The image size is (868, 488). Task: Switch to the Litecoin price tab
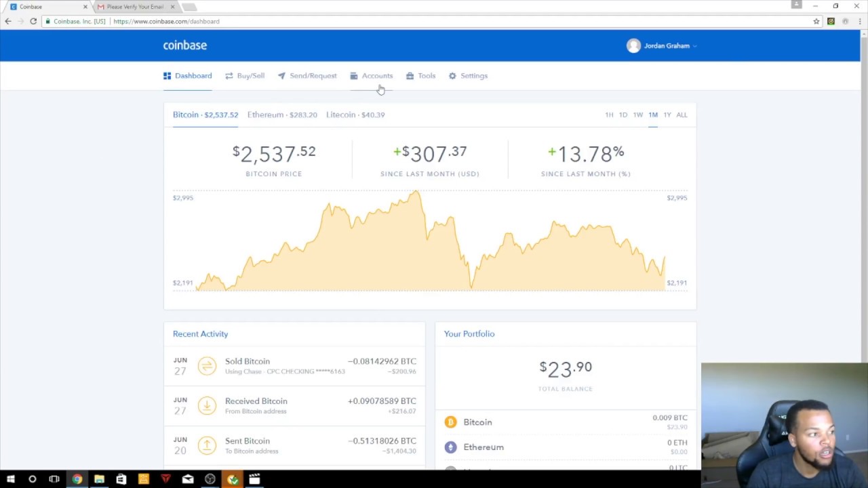355,115
